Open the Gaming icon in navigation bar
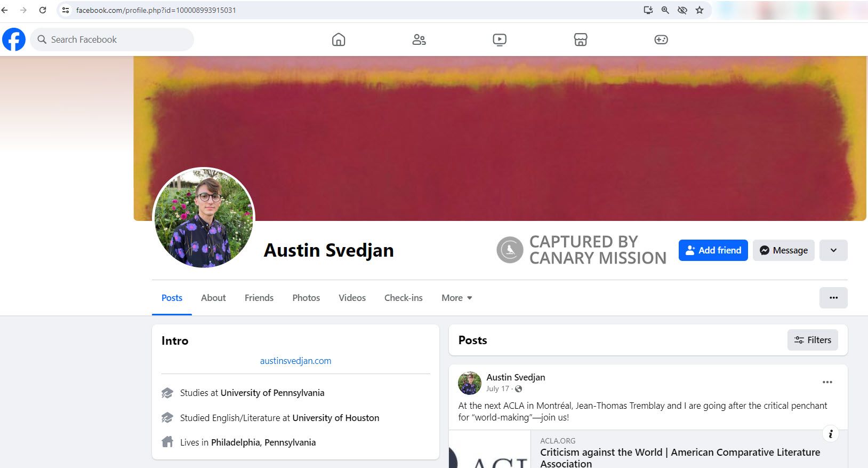The width and height of the screenshot is (868, 468). pos(661,39)
